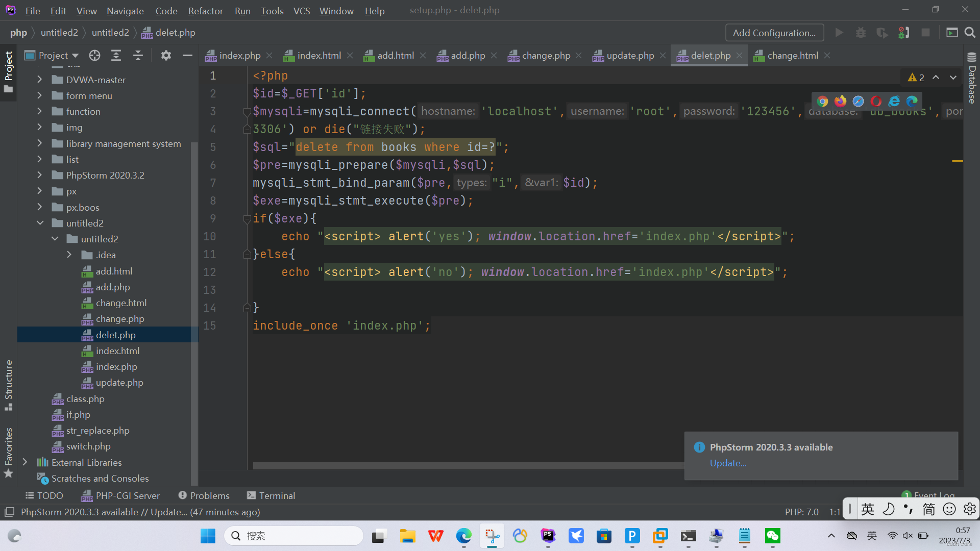Open in Firefox browser icon

pyautogui.click(x=840, y=101)
